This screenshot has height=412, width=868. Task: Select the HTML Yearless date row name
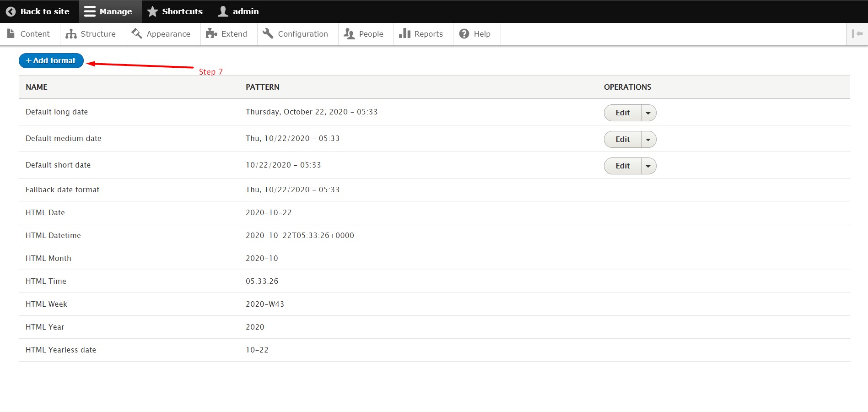click(61, 350)
